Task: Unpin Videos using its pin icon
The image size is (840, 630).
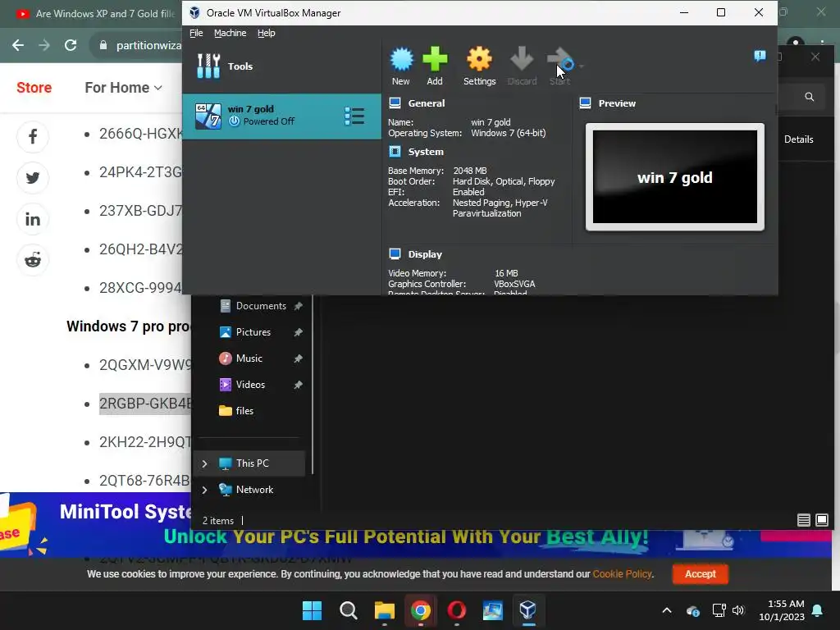Action: pyautogui.click(x=299, y=385)
